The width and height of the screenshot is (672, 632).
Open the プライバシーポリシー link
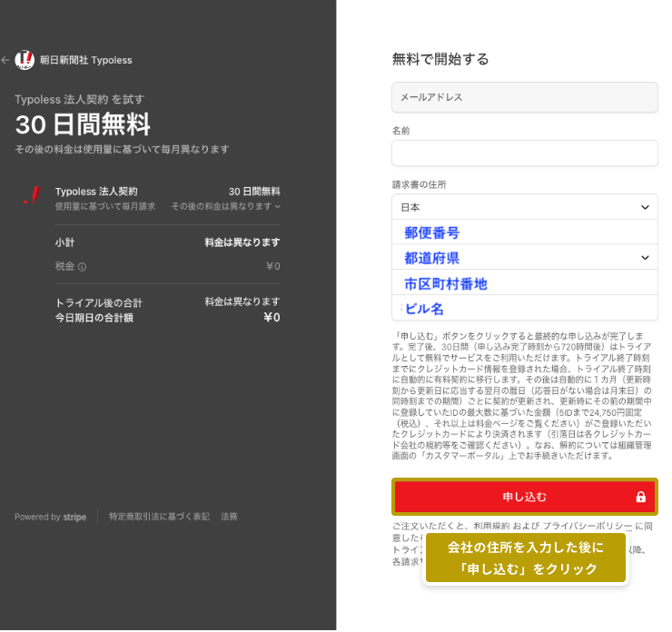tap(588, 526)
